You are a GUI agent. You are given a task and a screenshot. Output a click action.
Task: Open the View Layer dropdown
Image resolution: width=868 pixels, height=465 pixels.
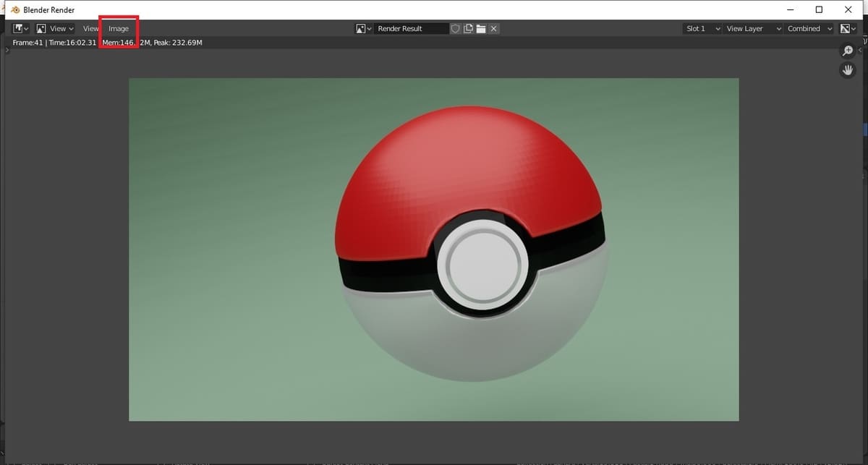tap(753, 28)
